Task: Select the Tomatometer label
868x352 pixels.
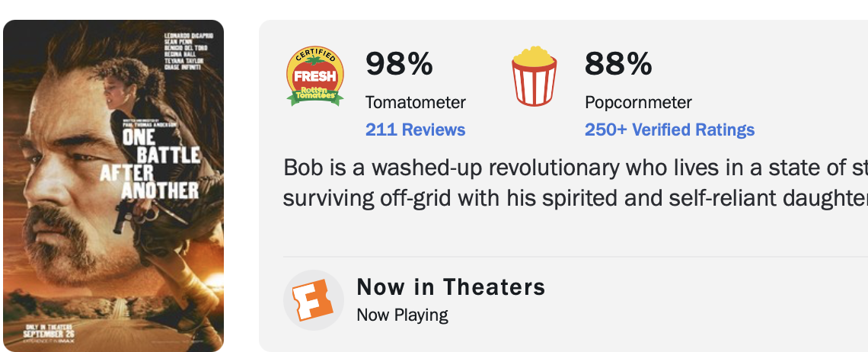Action: click(415, 102)
